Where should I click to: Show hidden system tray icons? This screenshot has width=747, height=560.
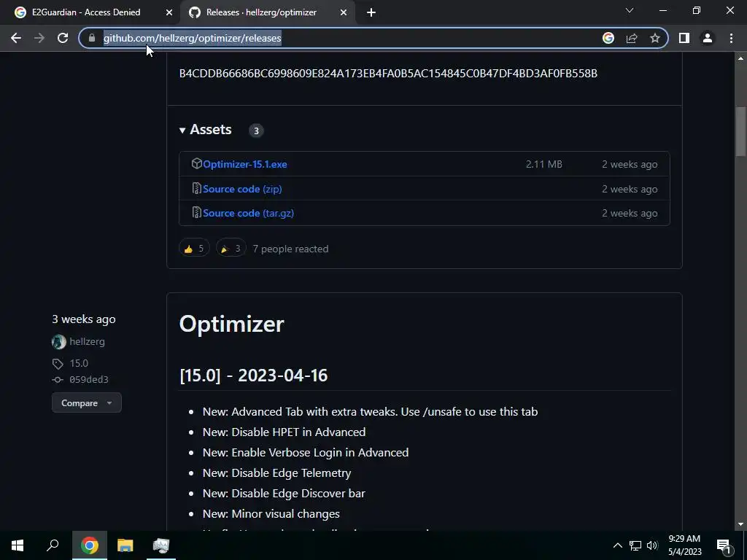[x=617, y=545]
